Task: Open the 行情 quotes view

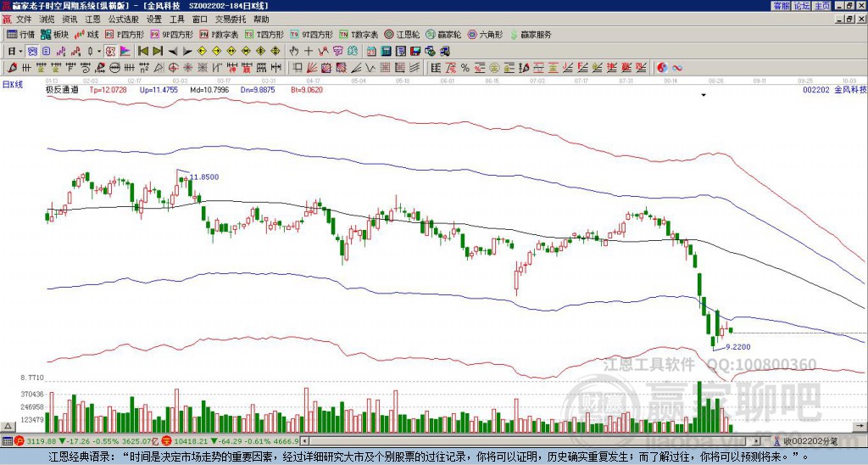Action: pyautogui.click(x=20, y=34)
